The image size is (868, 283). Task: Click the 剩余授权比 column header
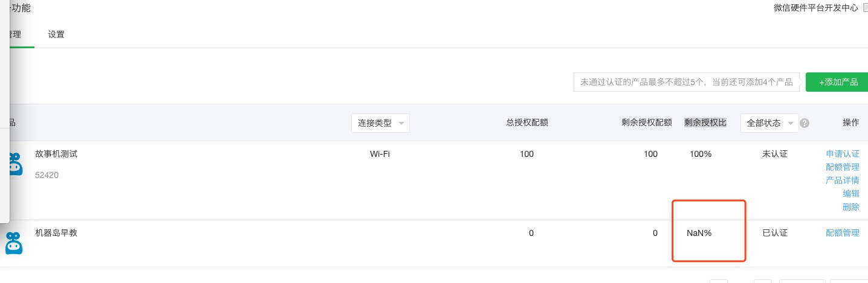(705, 122)
